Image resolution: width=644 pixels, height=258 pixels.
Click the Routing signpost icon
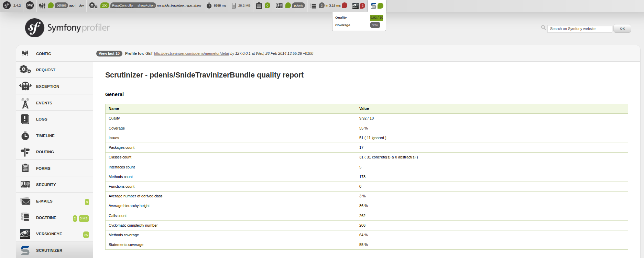(25, 152)
